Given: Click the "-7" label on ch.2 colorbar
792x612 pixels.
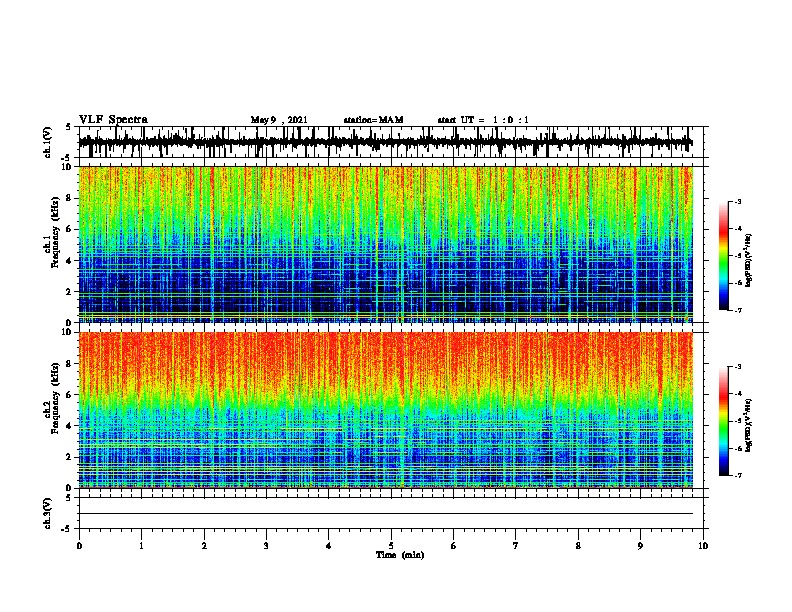Looking at the screenshot, I should click(x=738, y=476).
